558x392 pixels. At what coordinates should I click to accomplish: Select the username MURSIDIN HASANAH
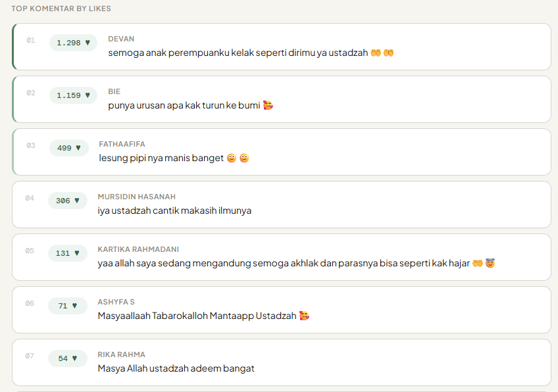coord(137,197)
